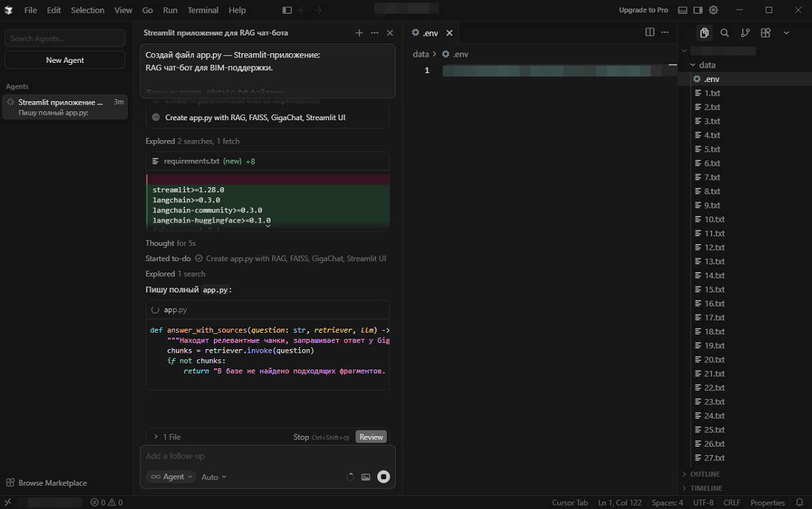Open the Extensions view
Image resolution: width=812 pixels, height=509 pixels.
pos(766,32)
